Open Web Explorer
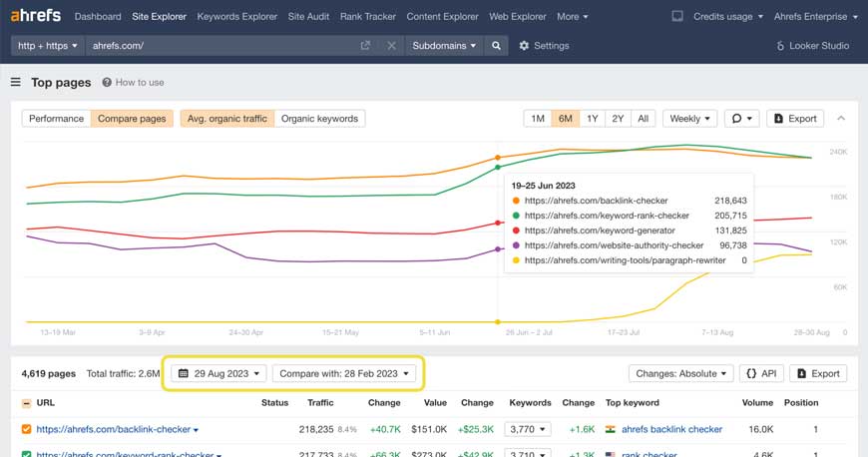This screenshot has width=868, height=457. (x=518, y=17)
